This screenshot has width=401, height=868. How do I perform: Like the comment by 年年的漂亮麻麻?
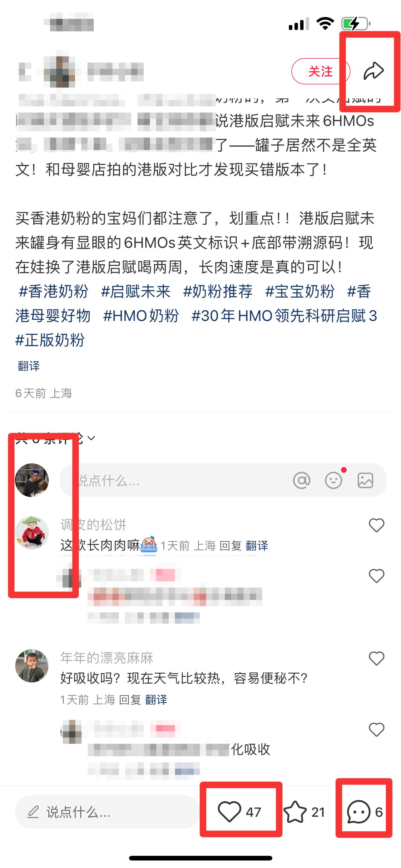coord(376,658)
